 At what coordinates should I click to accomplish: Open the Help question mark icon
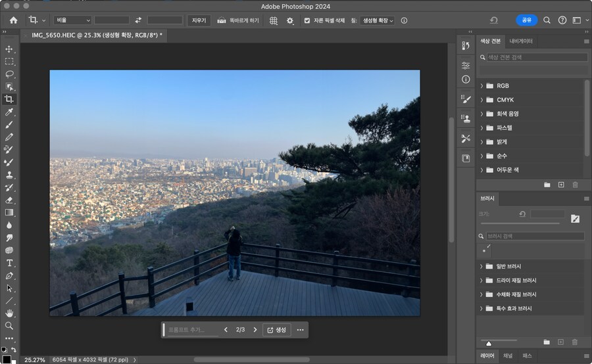[x=562, y=20]
